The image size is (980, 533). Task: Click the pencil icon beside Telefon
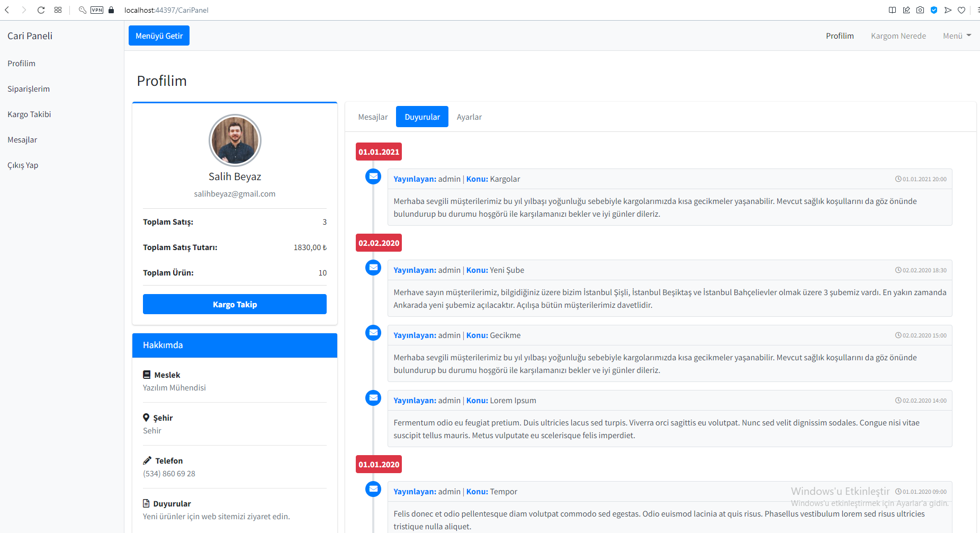[x=147, y=460]
